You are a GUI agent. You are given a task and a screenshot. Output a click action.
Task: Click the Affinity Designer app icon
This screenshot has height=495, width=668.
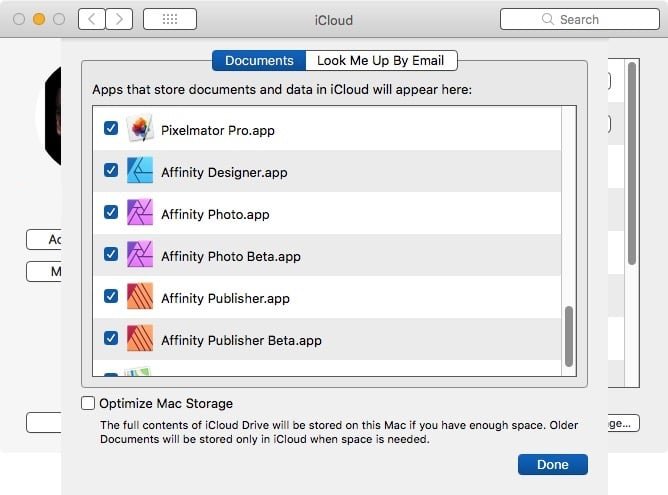coord(139,172)
